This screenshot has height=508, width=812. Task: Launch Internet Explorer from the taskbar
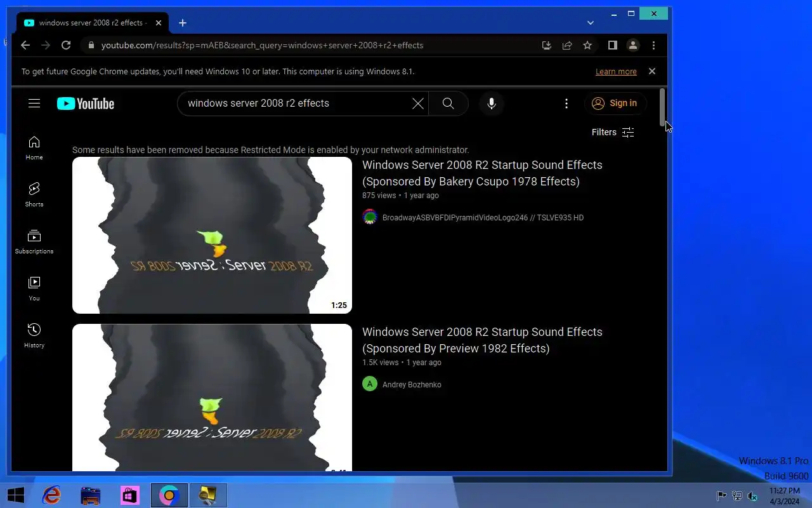click(x=52, y=495)
